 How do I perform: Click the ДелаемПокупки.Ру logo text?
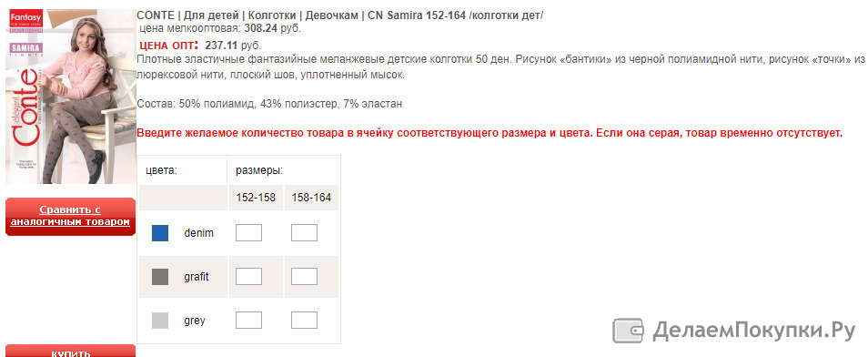(754, 331)
